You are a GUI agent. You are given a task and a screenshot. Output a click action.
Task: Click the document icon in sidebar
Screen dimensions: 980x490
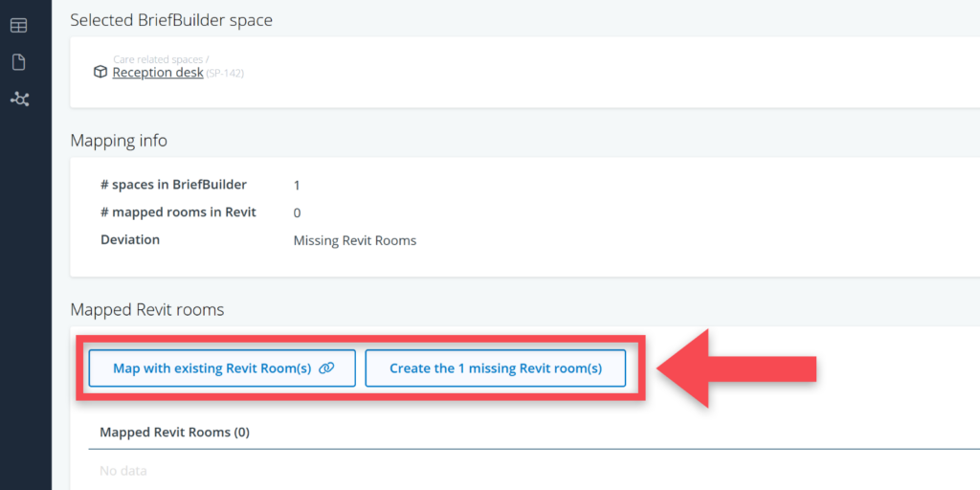(x=19, y=62)
